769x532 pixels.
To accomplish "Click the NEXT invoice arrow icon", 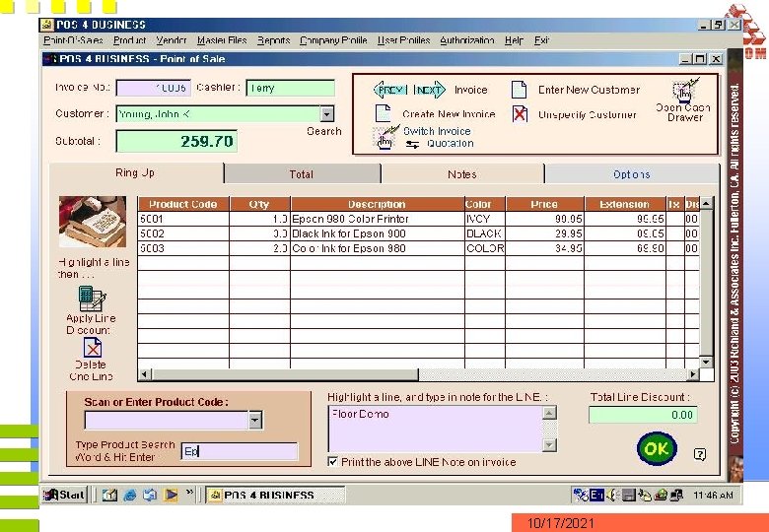I will pos(429,90).
